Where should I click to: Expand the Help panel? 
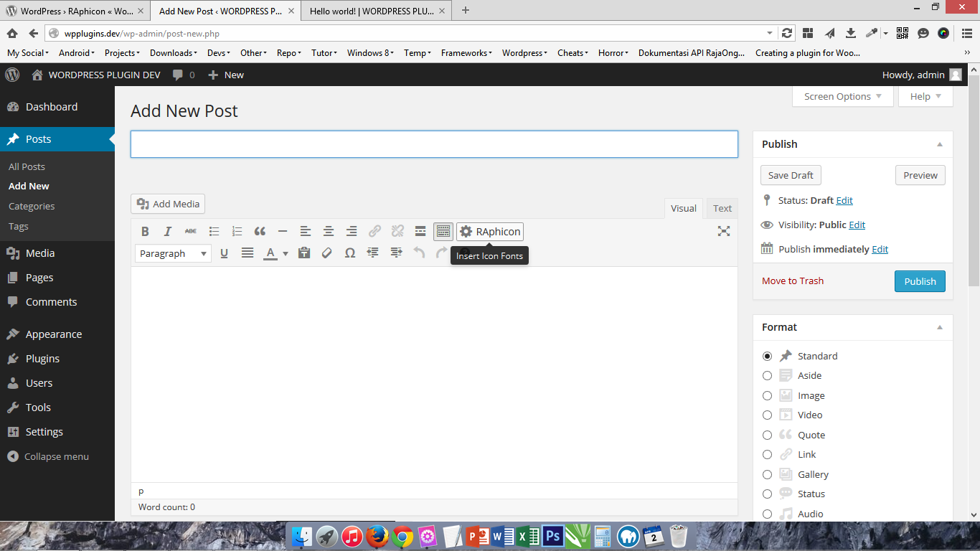926,96
